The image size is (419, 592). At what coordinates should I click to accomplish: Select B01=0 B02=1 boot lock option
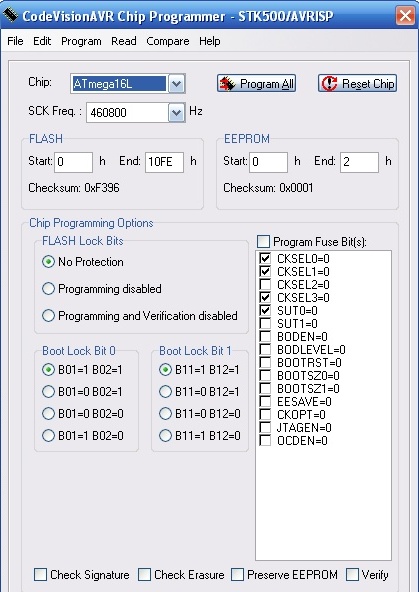(x=48, y=392)
